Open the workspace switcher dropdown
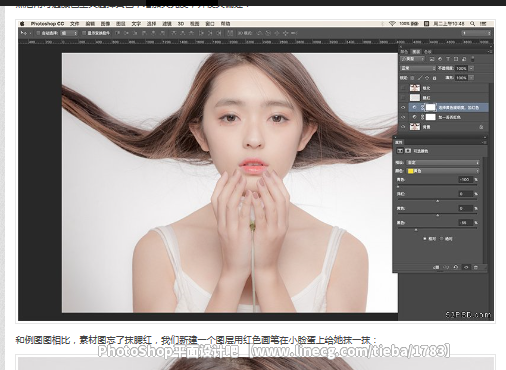This screenshot has height=370, width=506. [476, 33]
